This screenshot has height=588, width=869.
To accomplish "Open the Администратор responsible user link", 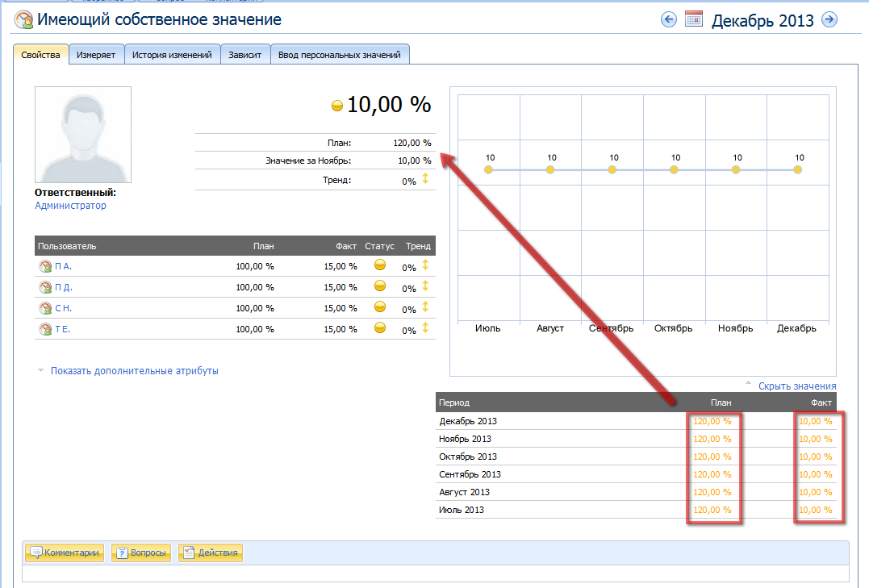I will point(70,206).
